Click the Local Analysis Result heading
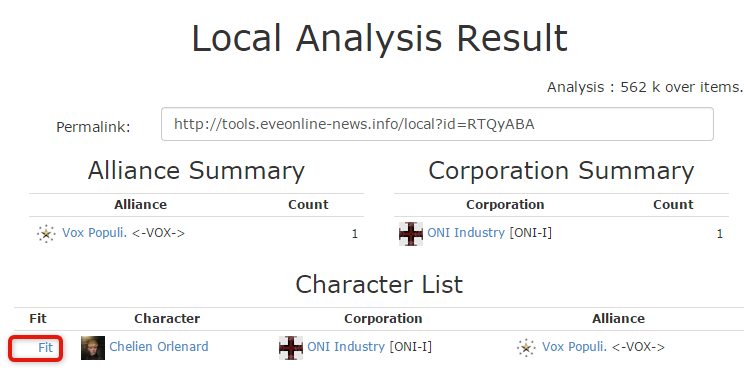Viewport: 756px width, 374px height. [x=379, y=39]
